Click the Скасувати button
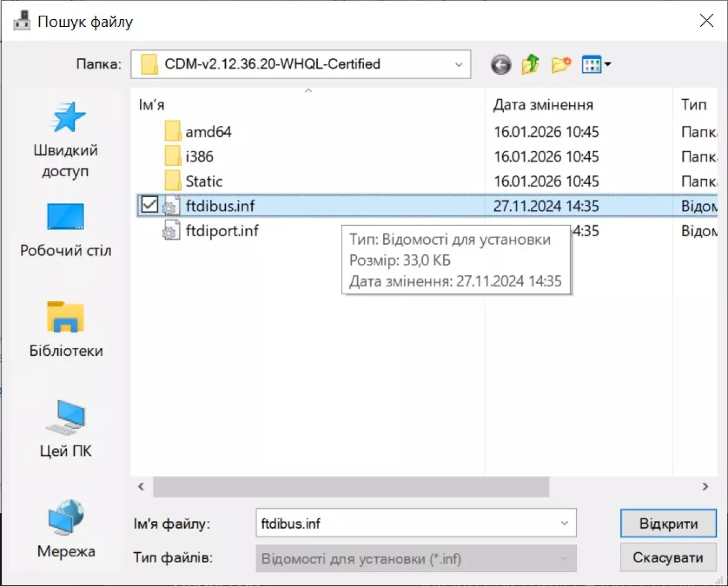The height and width of the screenshot is (586, 728). tap(668, 557)
